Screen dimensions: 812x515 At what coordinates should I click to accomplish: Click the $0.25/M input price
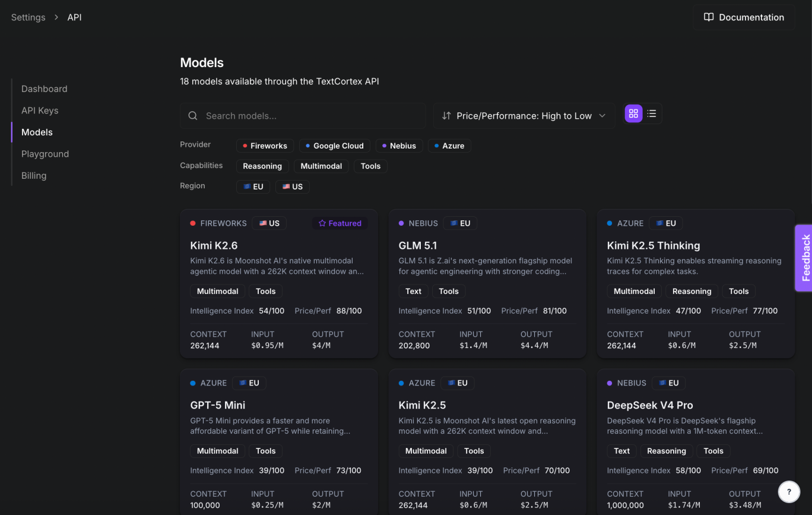tap(267, 505)
